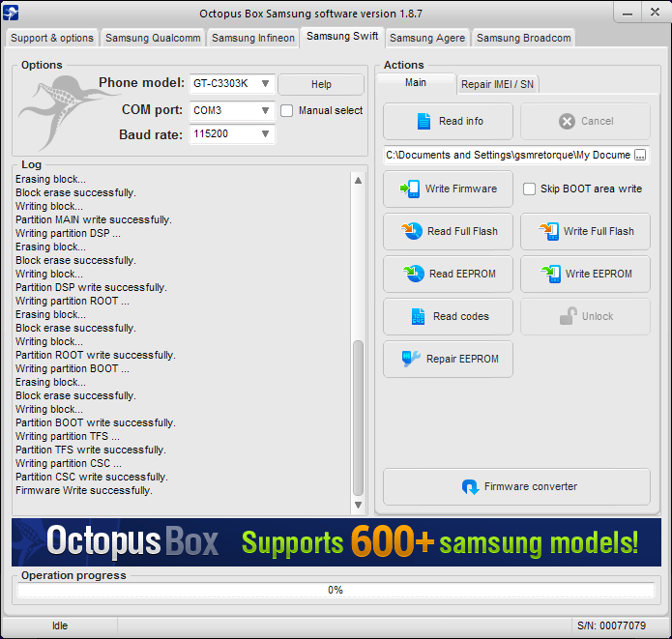
Task: Click the Idle status bar text
Action: coord(60,625)
